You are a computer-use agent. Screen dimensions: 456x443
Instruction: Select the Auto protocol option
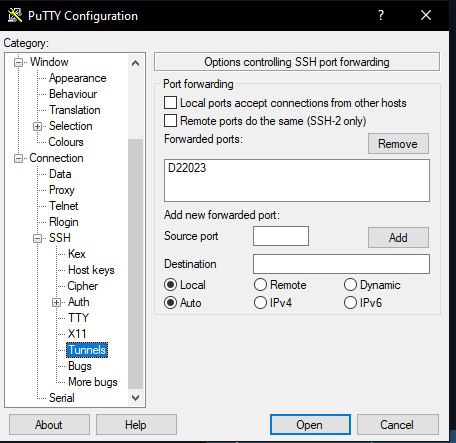click(x=170, y=303)
